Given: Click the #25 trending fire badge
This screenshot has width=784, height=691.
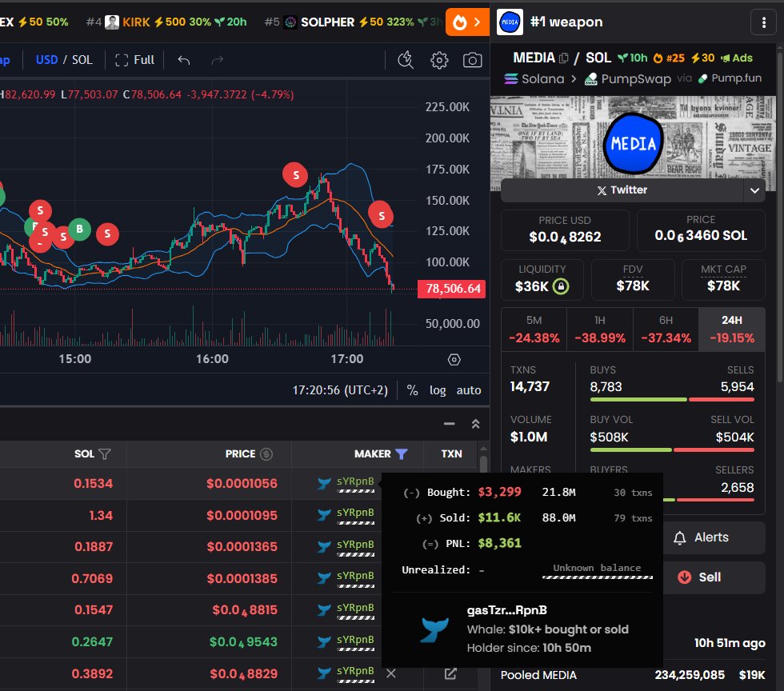Looking at the screenshot, I should [669, 58].
